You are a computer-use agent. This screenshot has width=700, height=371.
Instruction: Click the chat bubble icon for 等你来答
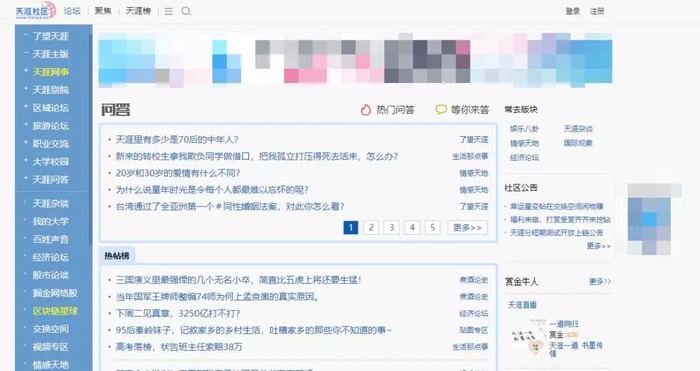[441, 109]
